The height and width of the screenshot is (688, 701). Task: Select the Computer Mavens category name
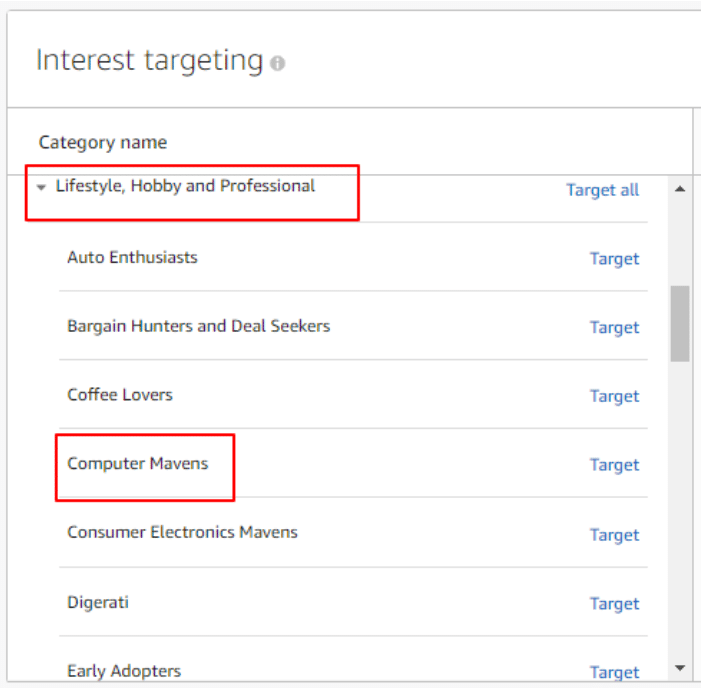click(x=138, y=464)
